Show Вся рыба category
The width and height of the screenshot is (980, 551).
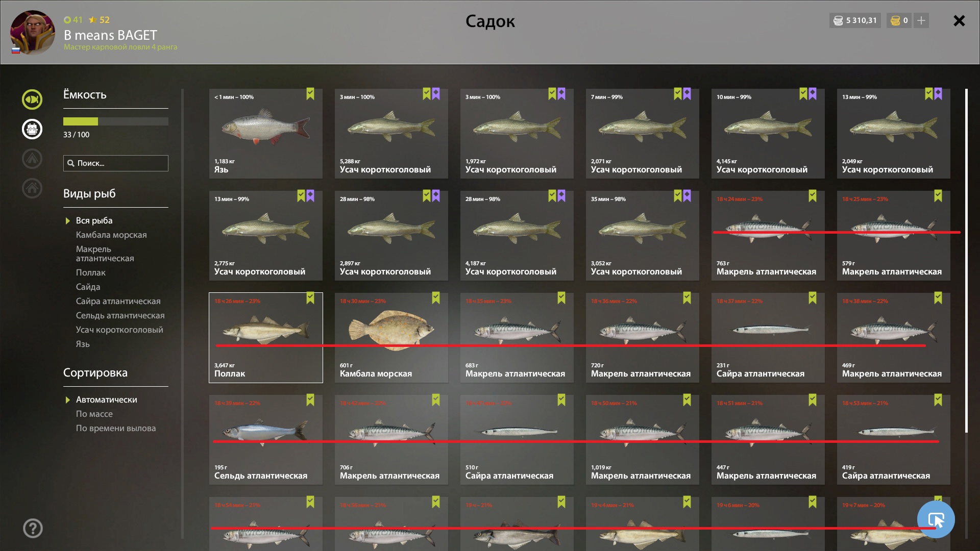[94, 220]
